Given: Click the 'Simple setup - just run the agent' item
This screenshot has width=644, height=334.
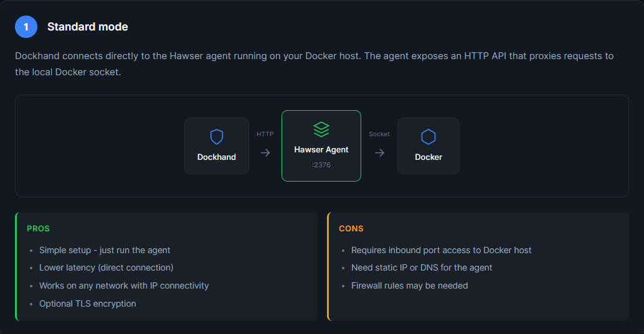Looking at the screenshot, I should point(105,250).
